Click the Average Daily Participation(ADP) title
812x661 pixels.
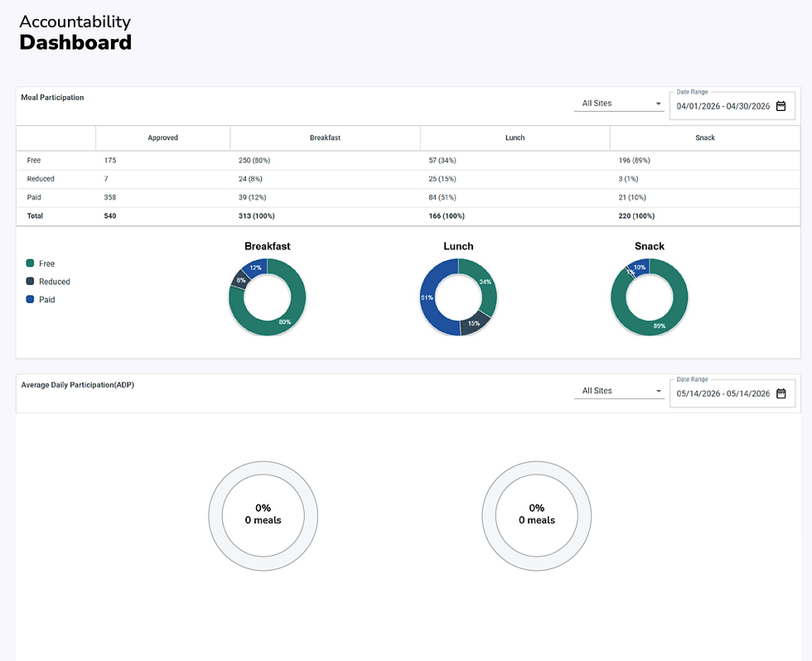point(78,384)
